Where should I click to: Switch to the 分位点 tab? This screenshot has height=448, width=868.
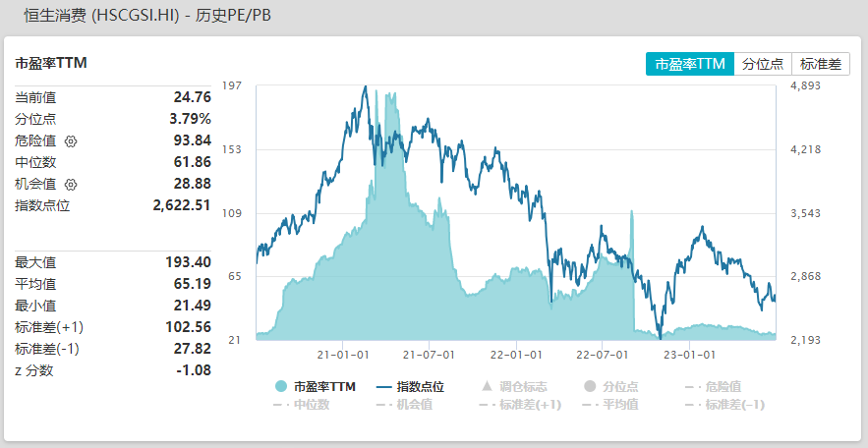763,64
